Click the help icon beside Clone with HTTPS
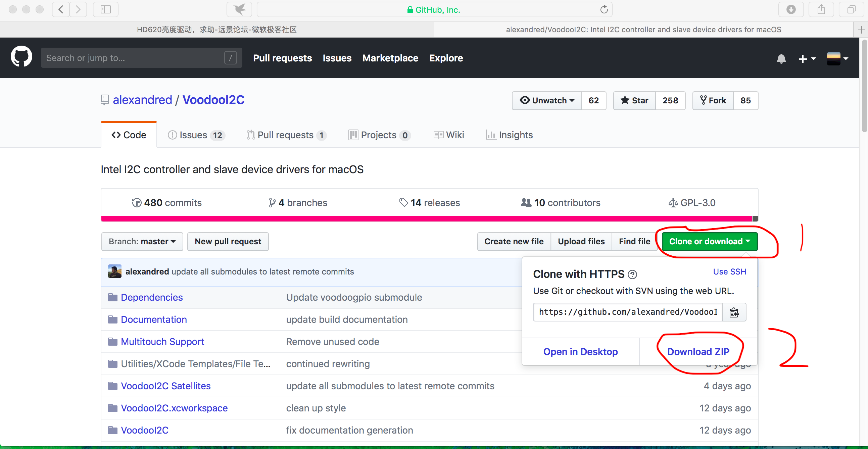This screenshot has height=449, width=868. click(632, 275)
